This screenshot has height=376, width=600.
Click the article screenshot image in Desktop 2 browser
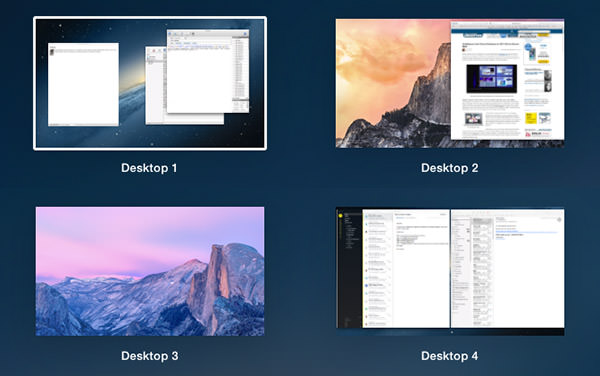pos(492,79)
